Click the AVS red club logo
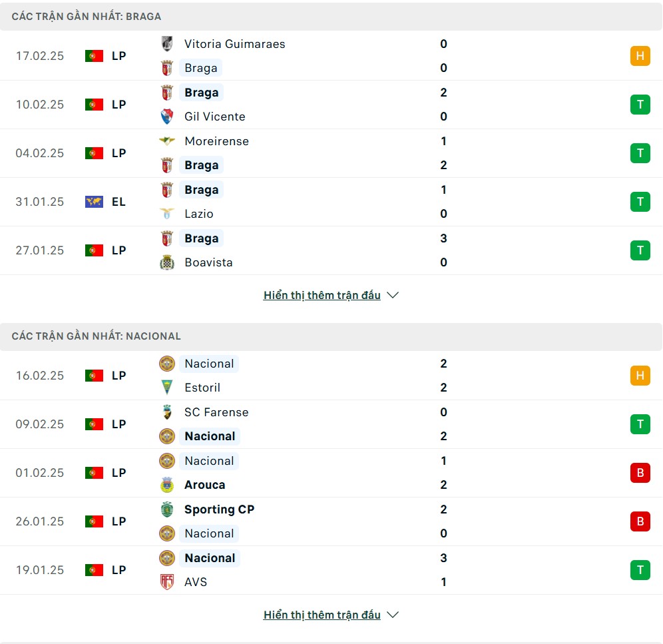The height and width of the screenshot is (644, 663). tap(167, 582)
